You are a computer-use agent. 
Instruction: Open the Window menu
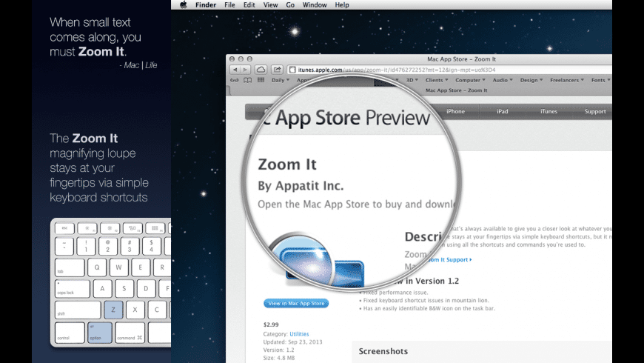point(315,5)
